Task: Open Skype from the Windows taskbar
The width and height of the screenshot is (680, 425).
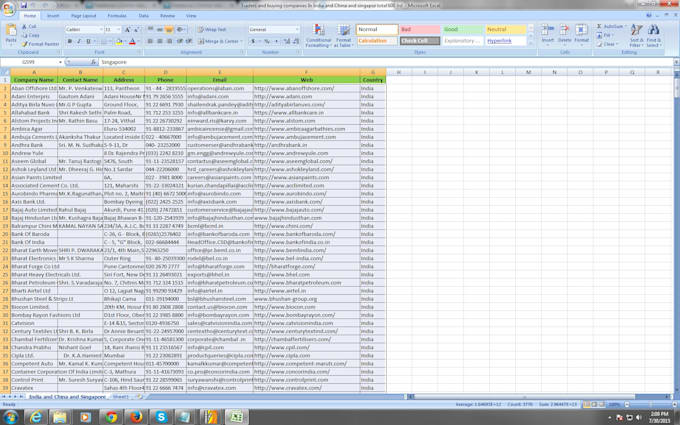Action: click(x=161, y=417)
